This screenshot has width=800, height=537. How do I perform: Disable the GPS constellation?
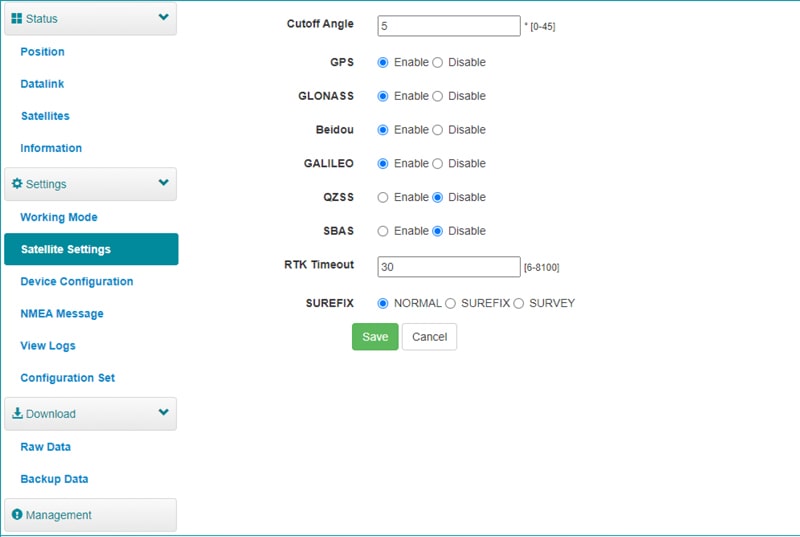(x=438, y=62)
